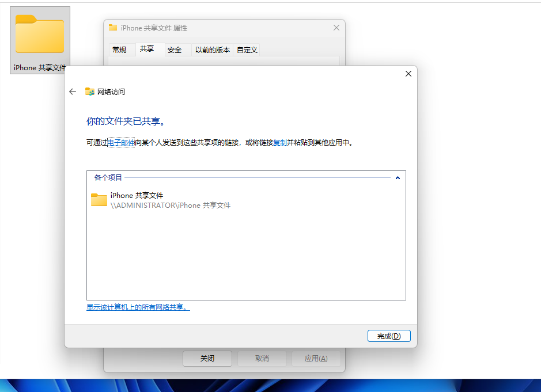541x392 pixels.
Task: Click the back arrow in Network Access dialog
Action: point(73,92)
